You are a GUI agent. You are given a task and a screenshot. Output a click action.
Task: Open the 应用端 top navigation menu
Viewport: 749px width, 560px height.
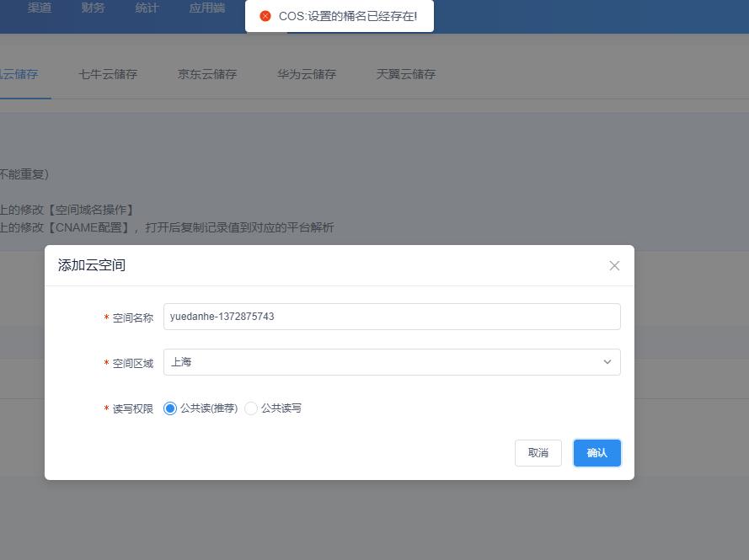pyautogui.click(x=207, y=8)
